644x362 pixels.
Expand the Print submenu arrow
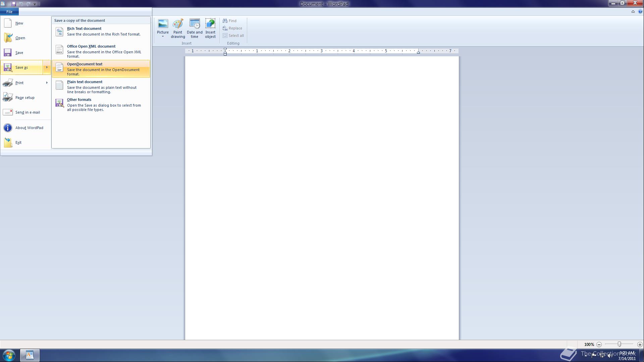tap(47, 82)
